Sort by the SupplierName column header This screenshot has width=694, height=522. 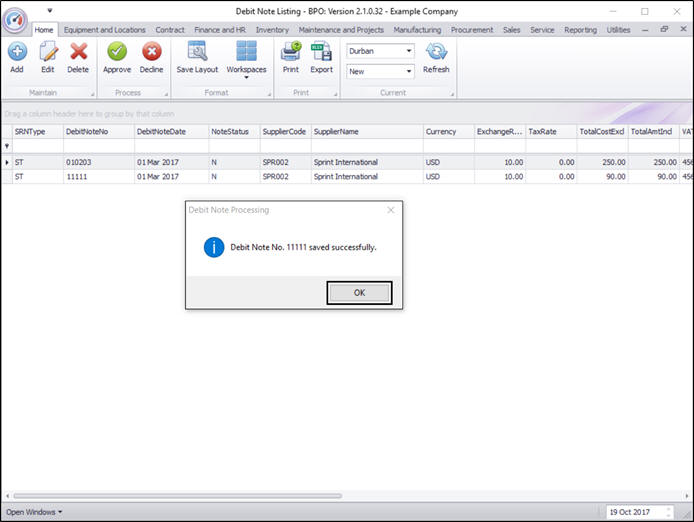(x=367, y=131)
